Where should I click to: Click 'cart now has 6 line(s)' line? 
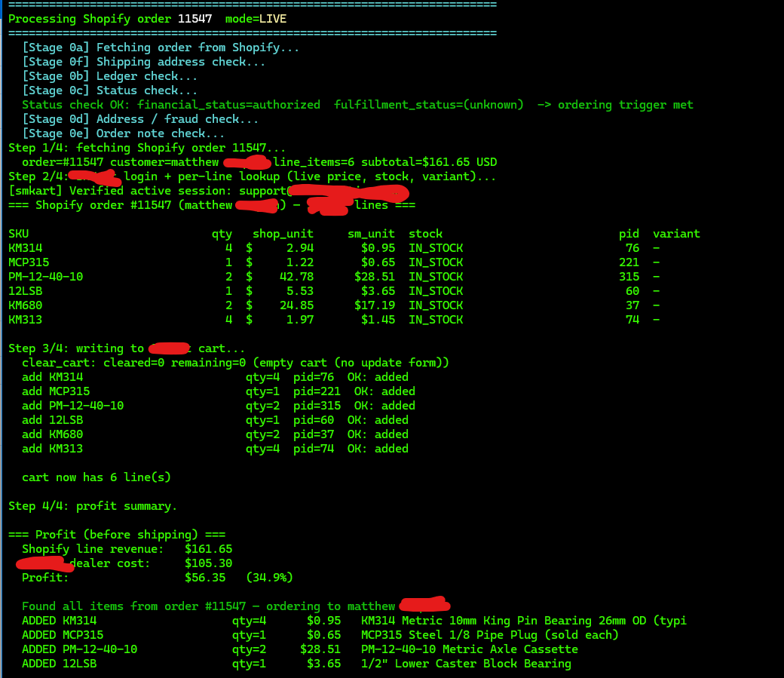[x=96, y=477]
